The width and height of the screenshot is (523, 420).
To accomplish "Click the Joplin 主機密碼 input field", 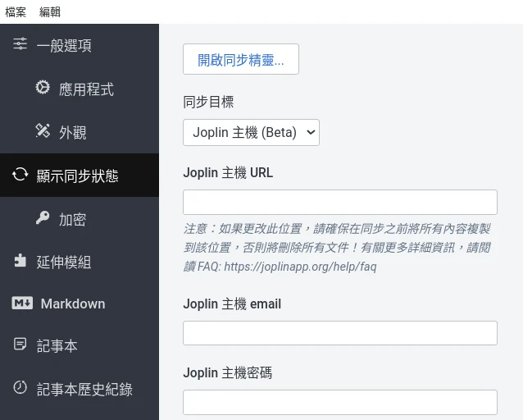I will [339, 402].
